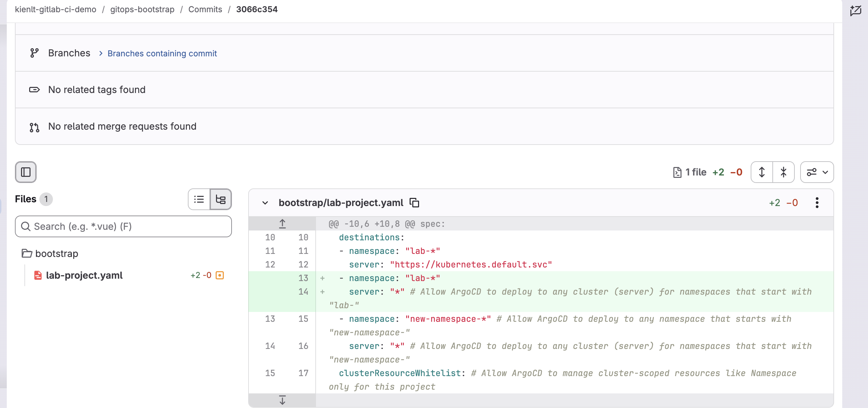Click 'No related tags found' text

(97, 90)
